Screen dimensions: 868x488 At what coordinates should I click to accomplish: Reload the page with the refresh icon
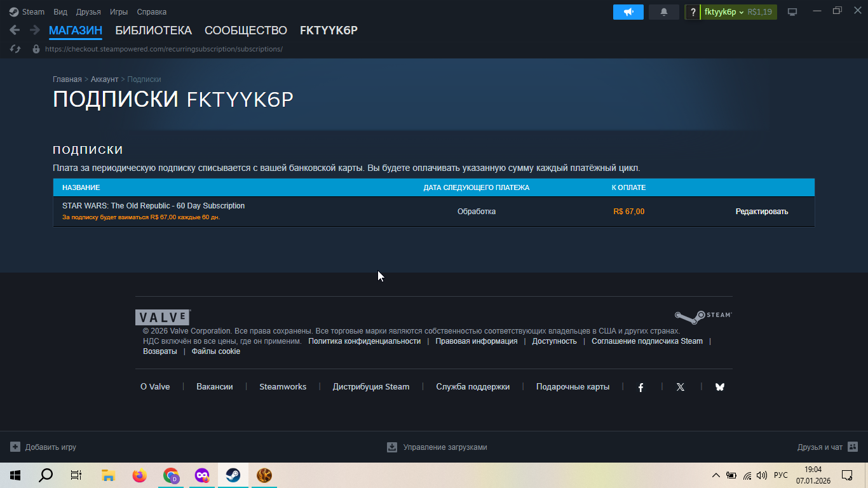pos(16,49)
